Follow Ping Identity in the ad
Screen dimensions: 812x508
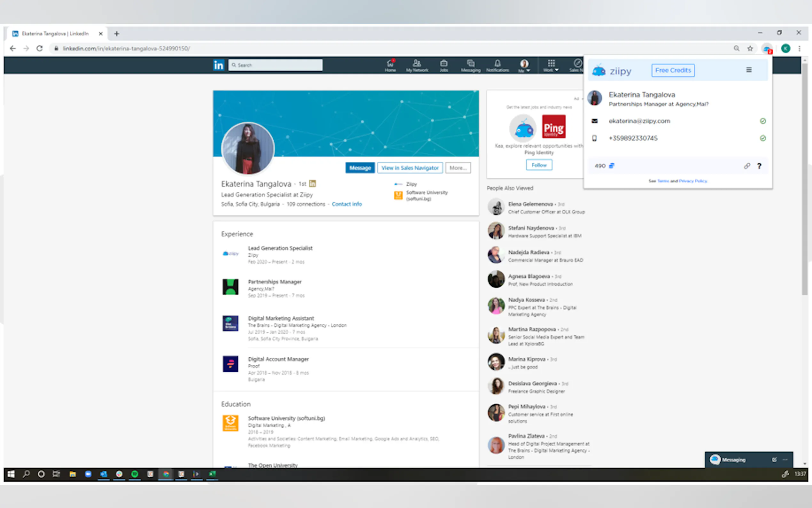pyautogui.click(x=539, y=165)
